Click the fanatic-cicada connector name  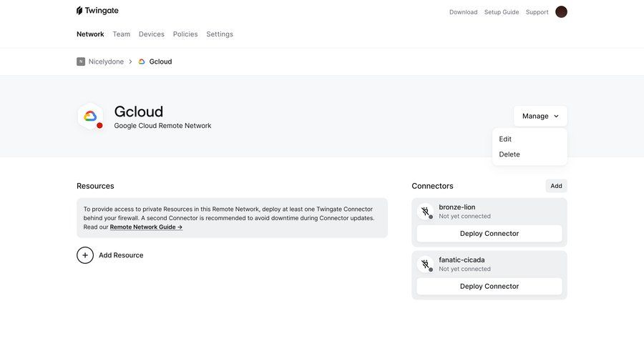click(x=462, y=259)
